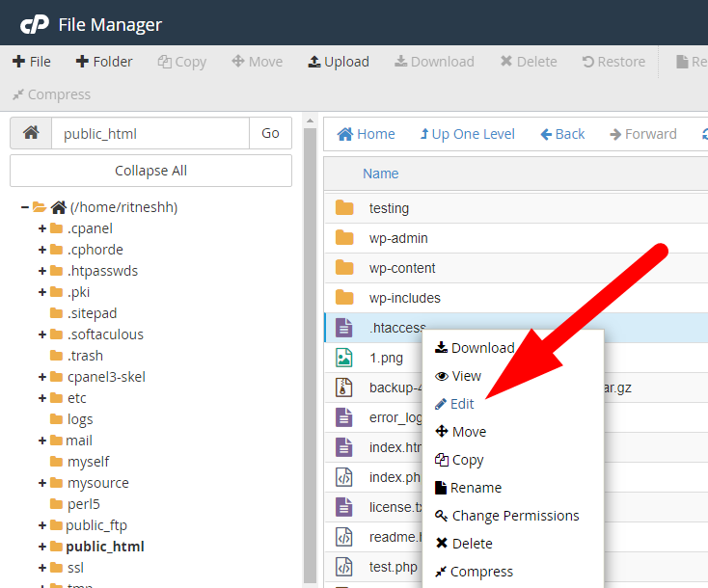Expand the mail folder
Screen dimensions: 708x588
tap(42, 441)
